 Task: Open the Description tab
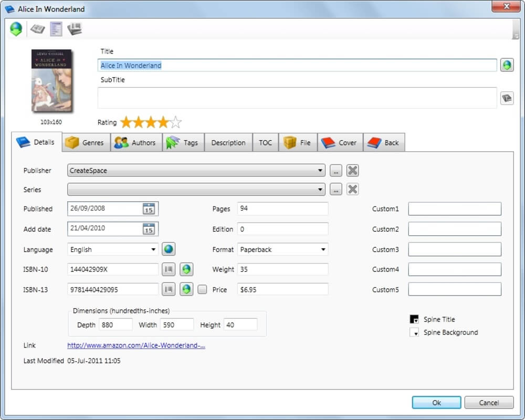[x=228, y=142]
